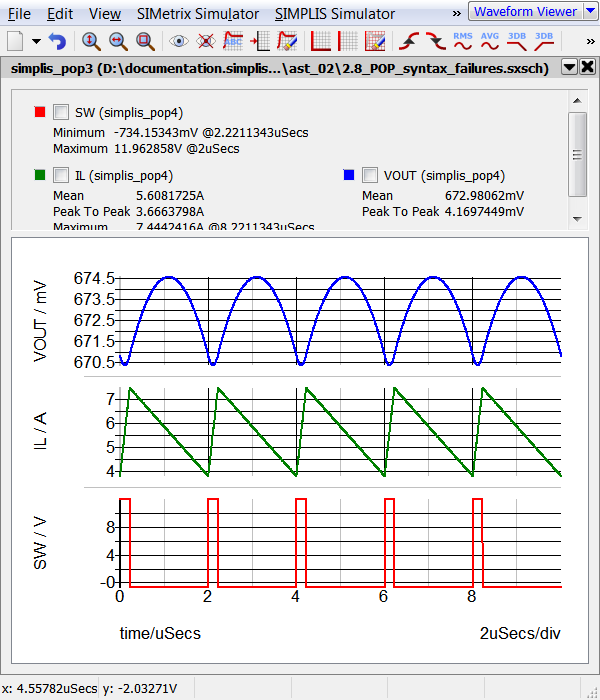
Task: Toggle the SW curve checkbox
Action: 60,112
